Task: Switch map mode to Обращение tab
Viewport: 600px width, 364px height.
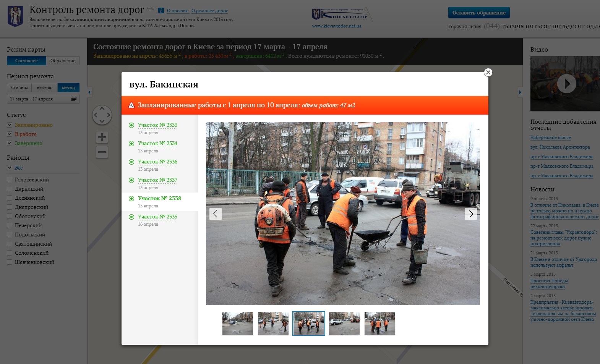Action: coord(63,61)
